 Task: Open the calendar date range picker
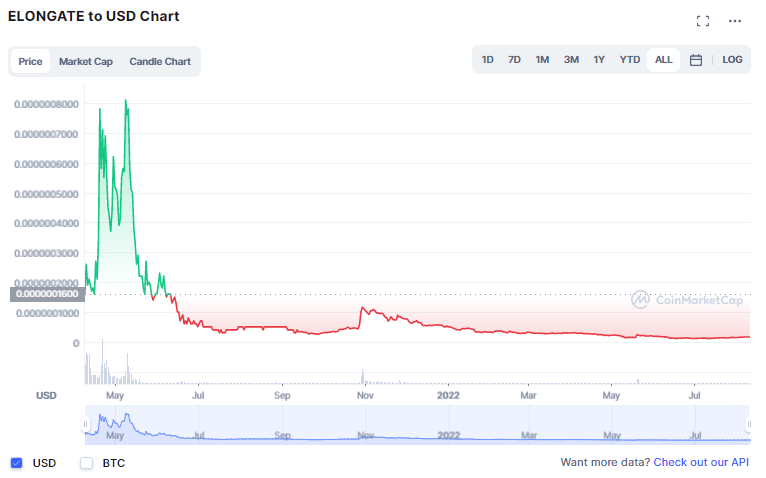pos(696,60)
